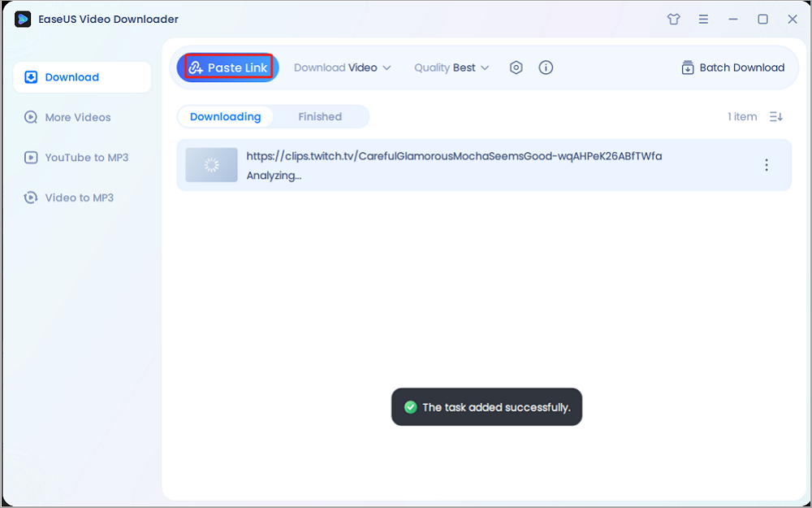Image resolution: width=812 pixels, height=508 pixels.
Task: Select Download in the sidebar
Action: pos(82,77)
